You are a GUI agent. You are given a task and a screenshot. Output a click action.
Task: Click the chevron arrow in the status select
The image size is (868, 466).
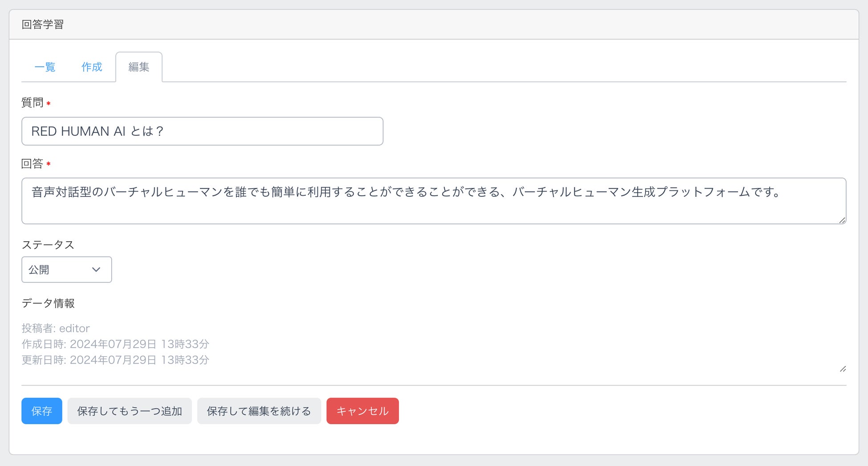pyautogui.click(x=96, y=270)
